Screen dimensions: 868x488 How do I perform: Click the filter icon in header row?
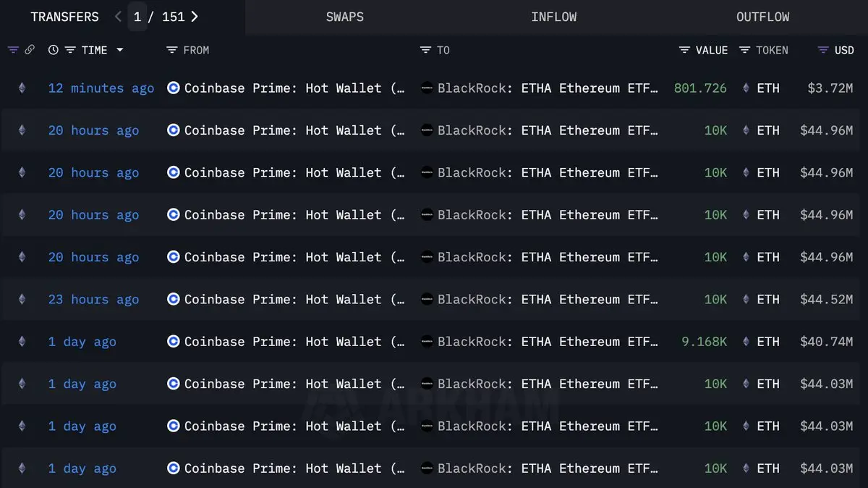13,50
